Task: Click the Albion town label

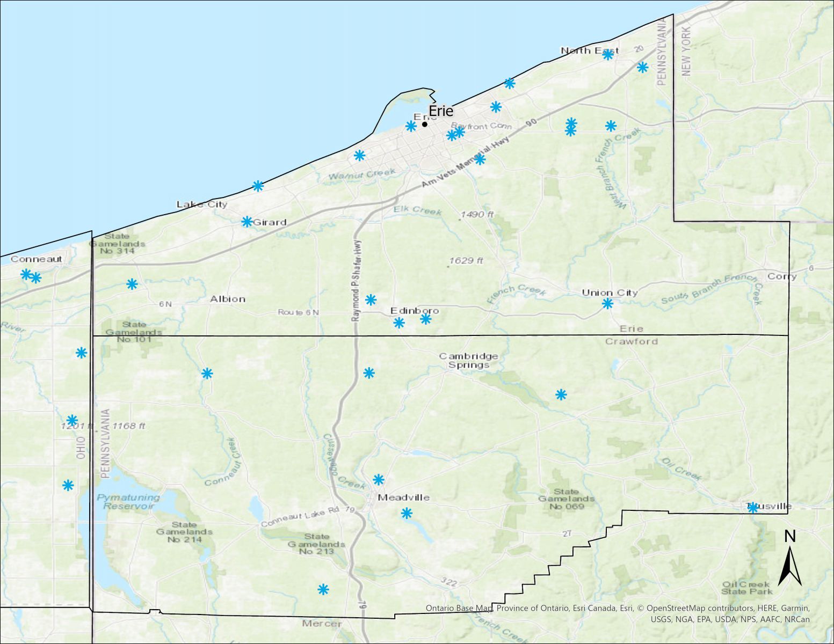Action: tap(228, 299)
